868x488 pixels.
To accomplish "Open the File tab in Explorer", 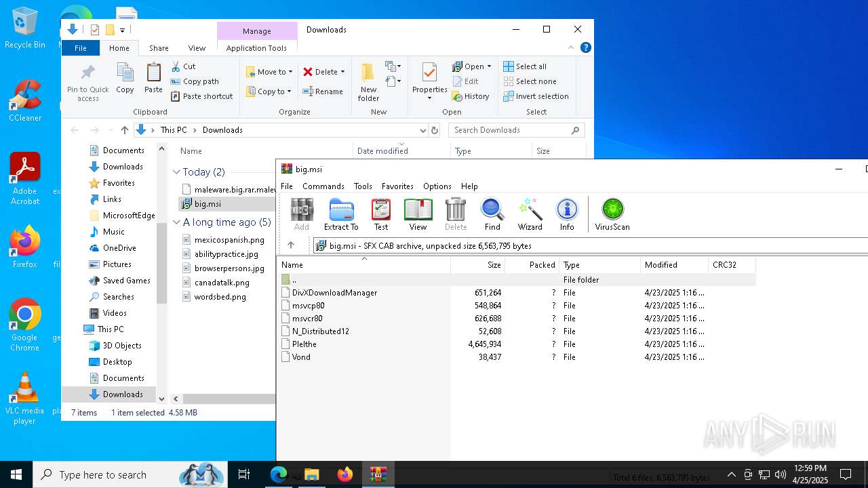I will click(x=80, y=48).
